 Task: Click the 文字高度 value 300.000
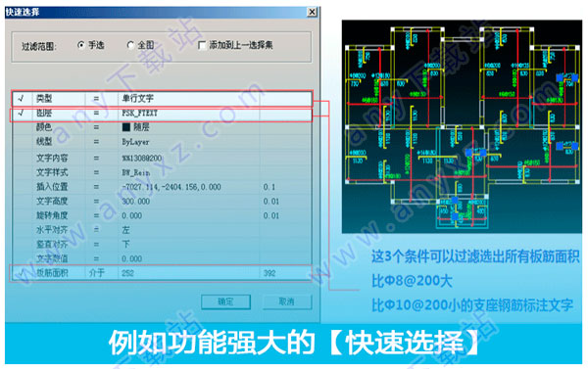[x=136, y=202]
